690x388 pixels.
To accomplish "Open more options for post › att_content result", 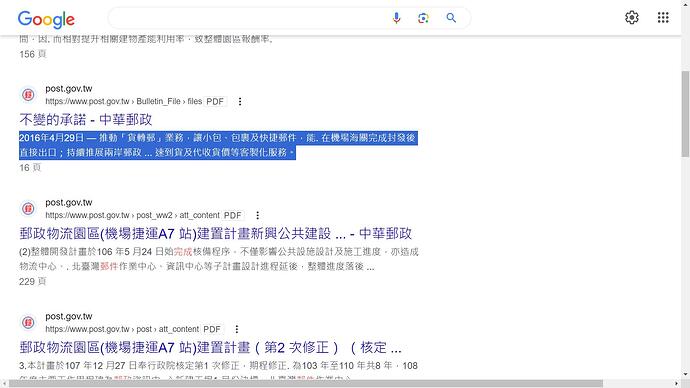I will tap(237, 329).
